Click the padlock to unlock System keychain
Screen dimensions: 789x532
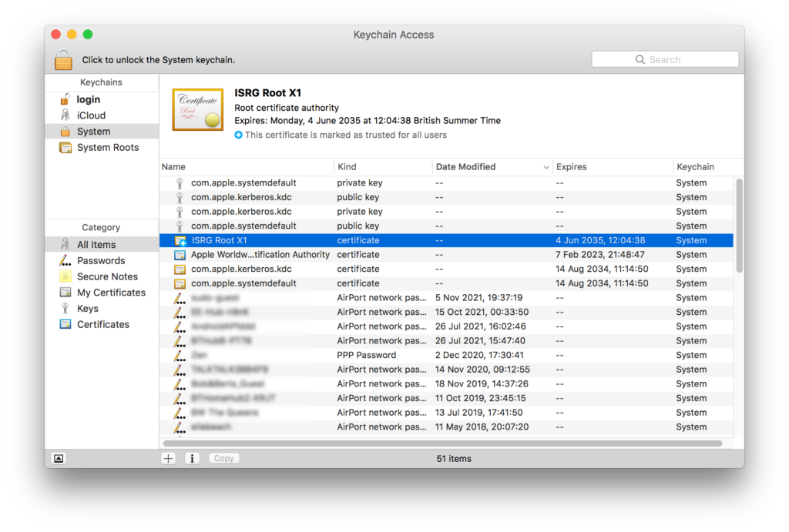[x=63, y=59]
